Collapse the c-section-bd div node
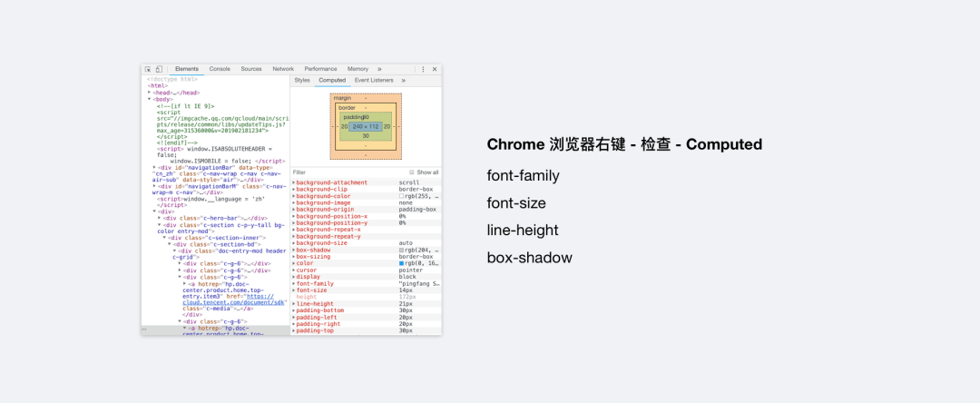Image resolution: width=980 pixels, height=403 pixels. [x=170, y=244]
